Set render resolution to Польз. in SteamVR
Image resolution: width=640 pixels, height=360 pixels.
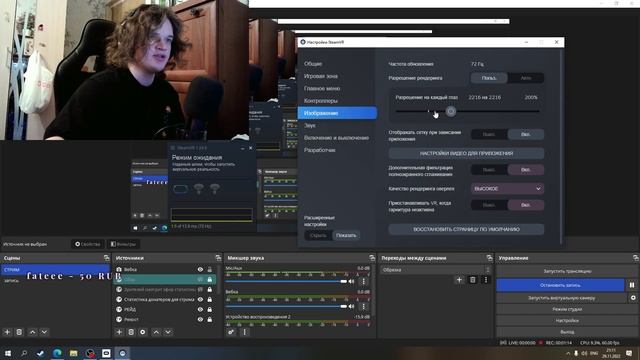pyautogui.click(x=489, y=78)
